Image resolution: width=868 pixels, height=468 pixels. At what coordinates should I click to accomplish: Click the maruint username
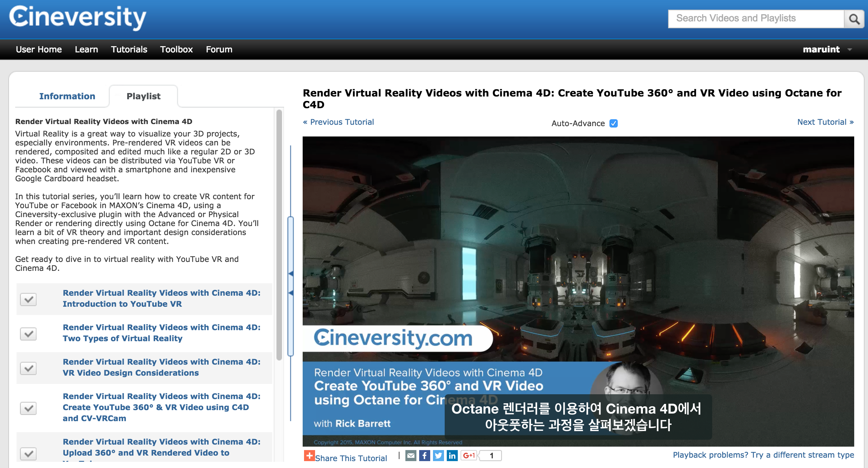[821, 49]
